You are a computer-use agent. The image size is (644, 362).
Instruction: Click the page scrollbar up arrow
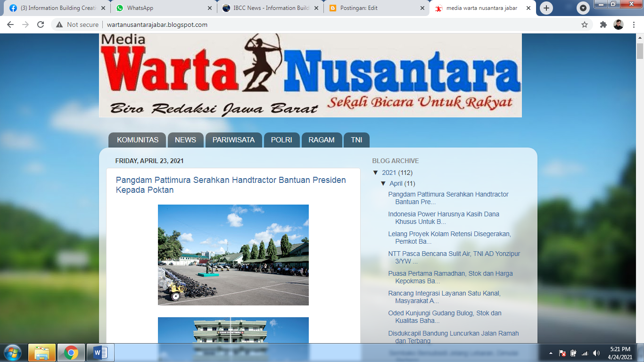[640, 37]
